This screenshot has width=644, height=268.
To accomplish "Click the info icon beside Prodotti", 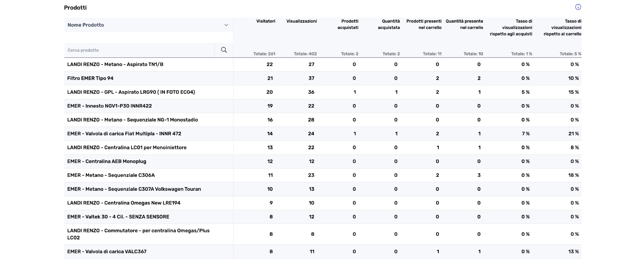I will click(x=578, y=7).
